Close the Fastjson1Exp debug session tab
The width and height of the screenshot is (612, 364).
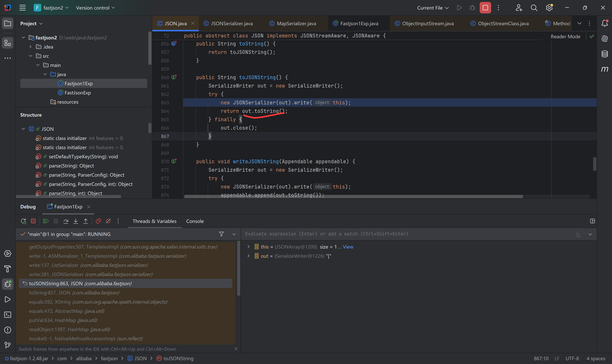point(89,207)
